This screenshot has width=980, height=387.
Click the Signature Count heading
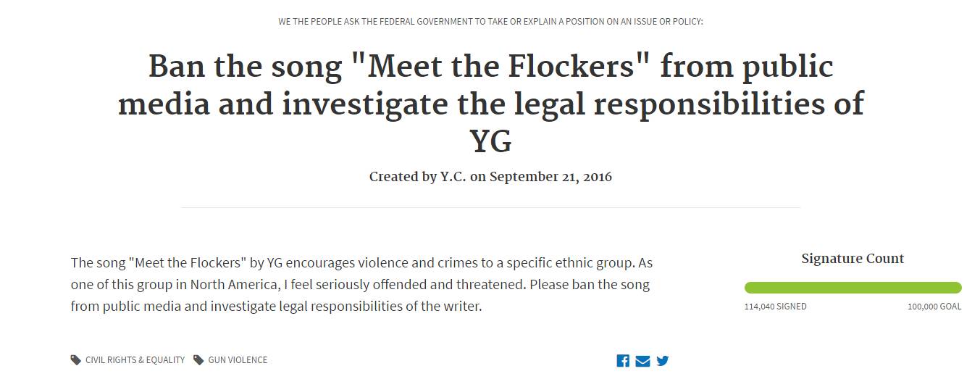(x=853, y=259)
